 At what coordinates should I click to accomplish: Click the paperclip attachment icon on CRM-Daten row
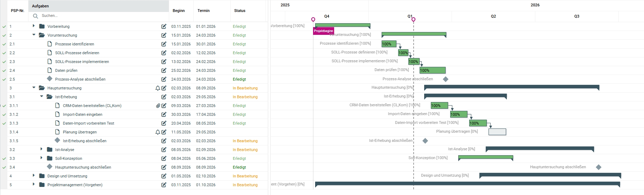(158, 106)
